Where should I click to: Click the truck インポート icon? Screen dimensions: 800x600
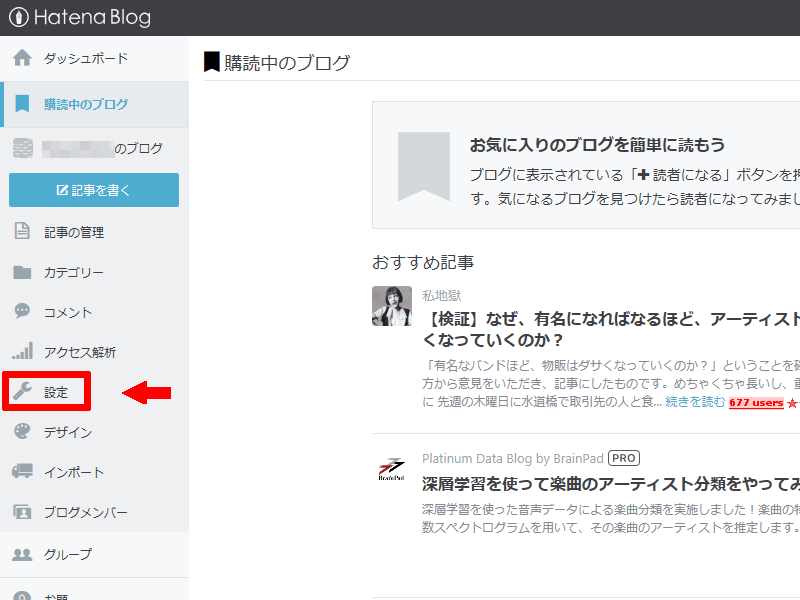pyautogui.click(x=22, y=471)
